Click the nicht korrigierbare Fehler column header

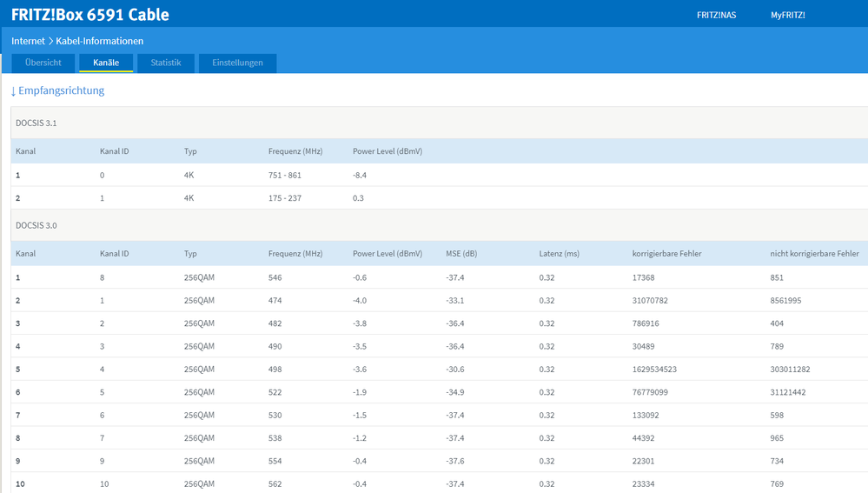coord(814,254)
